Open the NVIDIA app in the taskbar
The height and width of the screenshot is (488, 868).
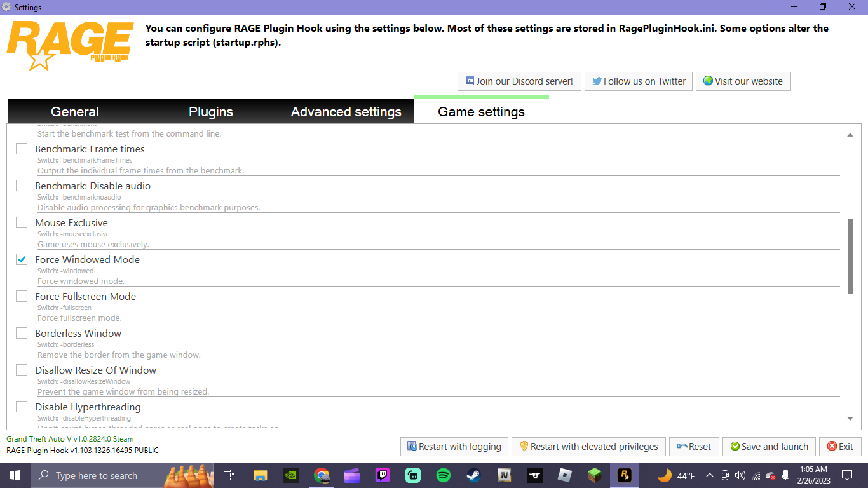[x=290, y=475]
